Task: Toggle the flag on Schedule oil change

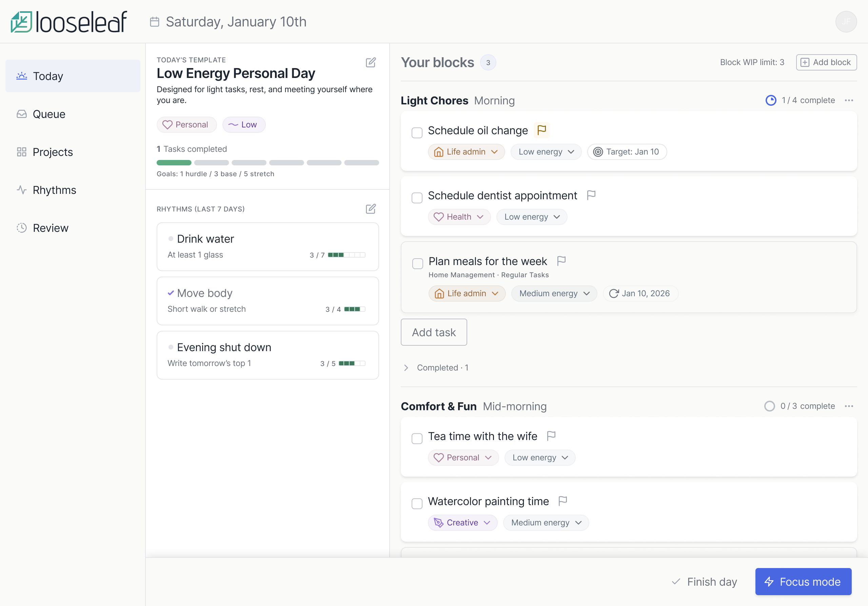Action: point(541,130)
